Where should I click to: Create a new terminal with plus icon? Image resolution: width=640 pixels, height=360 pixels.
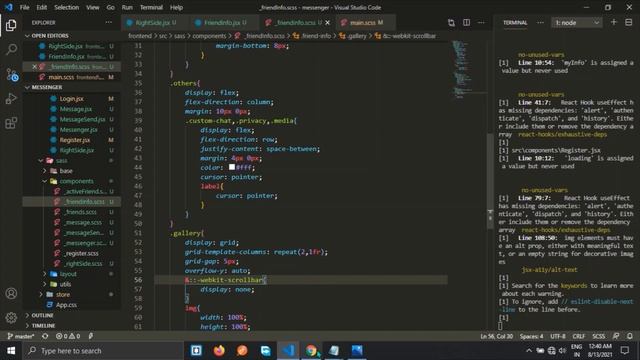pos(613,22)
